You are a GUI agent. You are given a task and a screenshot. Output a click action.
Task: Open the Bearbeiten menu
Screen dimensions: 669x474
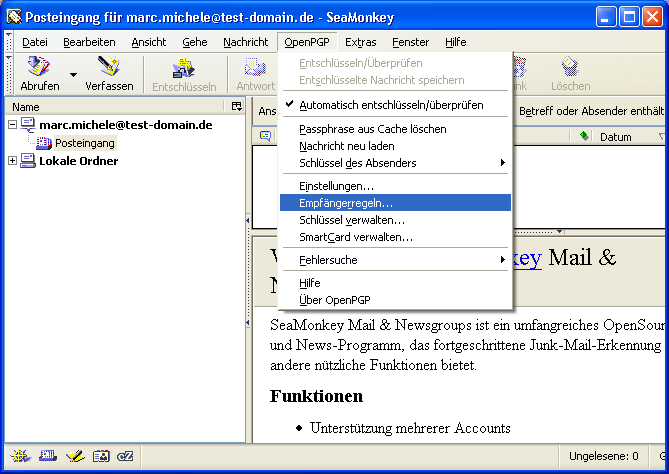(x=89, y=42)
